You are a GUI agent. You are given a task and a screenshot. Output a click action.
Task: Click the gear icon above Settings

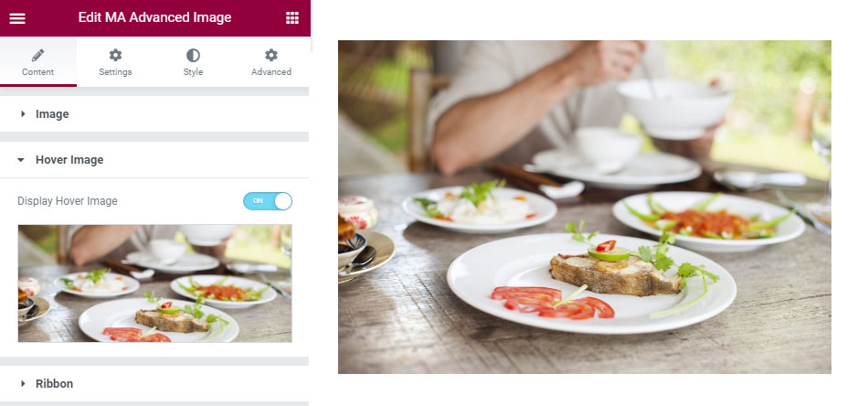tap(115, 55)
